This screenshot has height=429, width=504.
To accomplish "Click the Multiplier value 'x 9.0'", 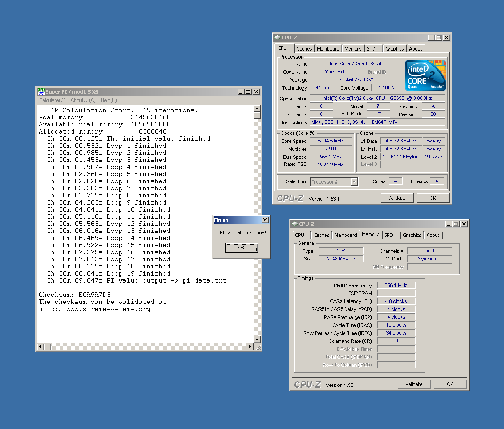I will click(x=331, y=149).
